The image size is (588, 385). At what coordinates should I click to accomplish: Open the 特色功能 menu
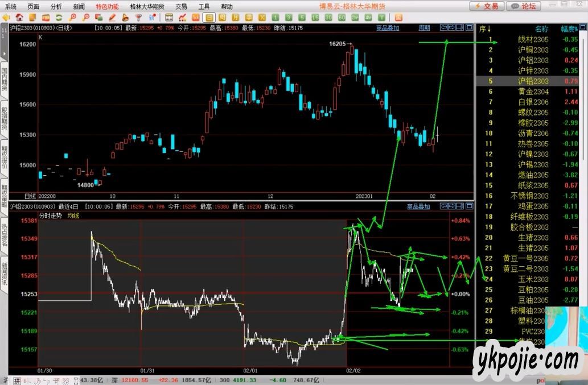coord(107,6)
